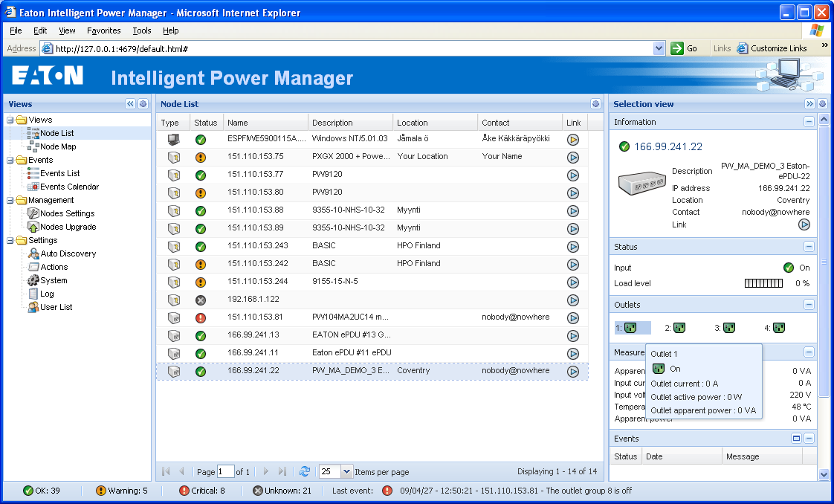834x504 pixels.
Task: Refresh the node list with the refresh icon
Action: 305,471
